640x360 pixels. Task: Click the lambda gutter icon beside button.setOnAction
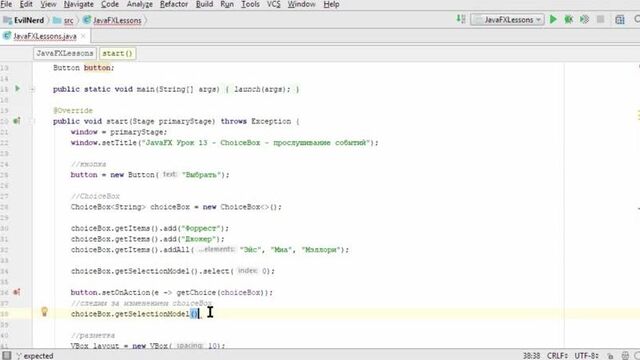click(x=17, y=292)
